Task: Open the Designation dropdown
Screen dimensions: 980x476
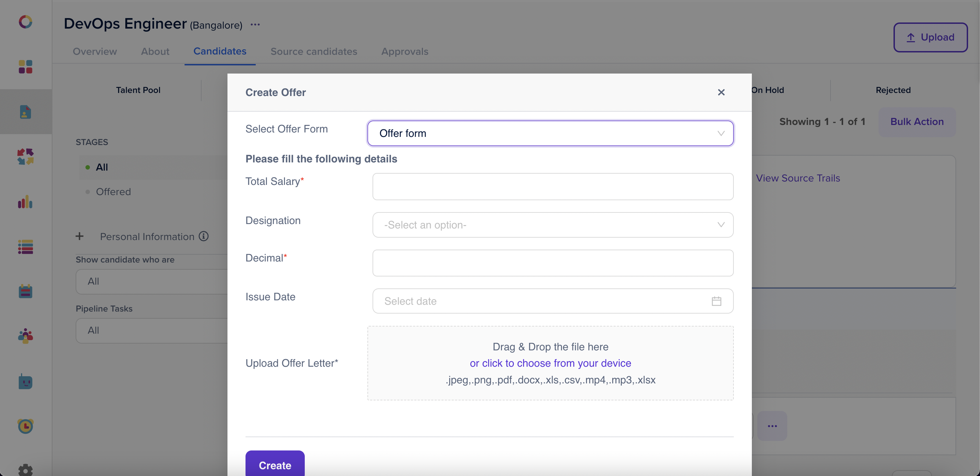Action: (553, 225)
